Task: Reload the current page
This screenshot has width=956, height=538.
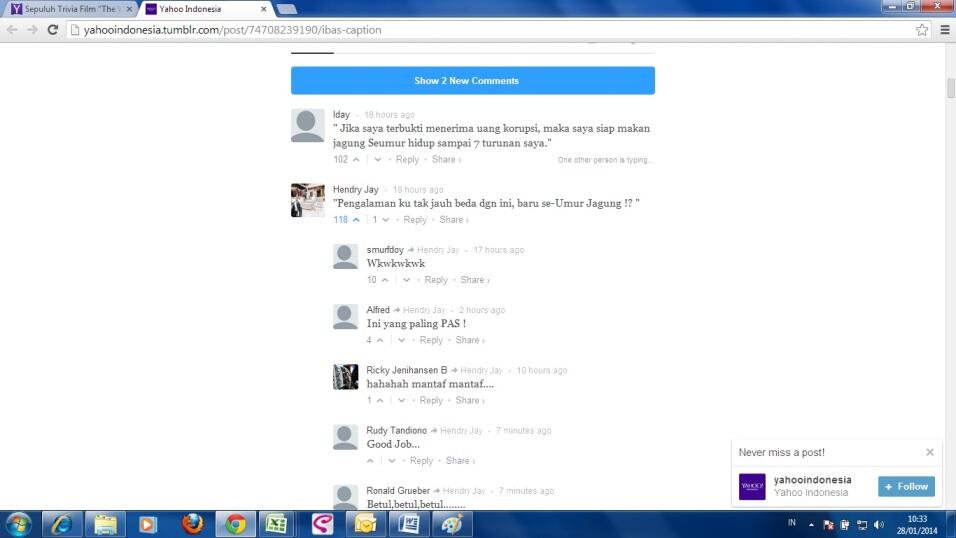Action: (x=53, y=29)
